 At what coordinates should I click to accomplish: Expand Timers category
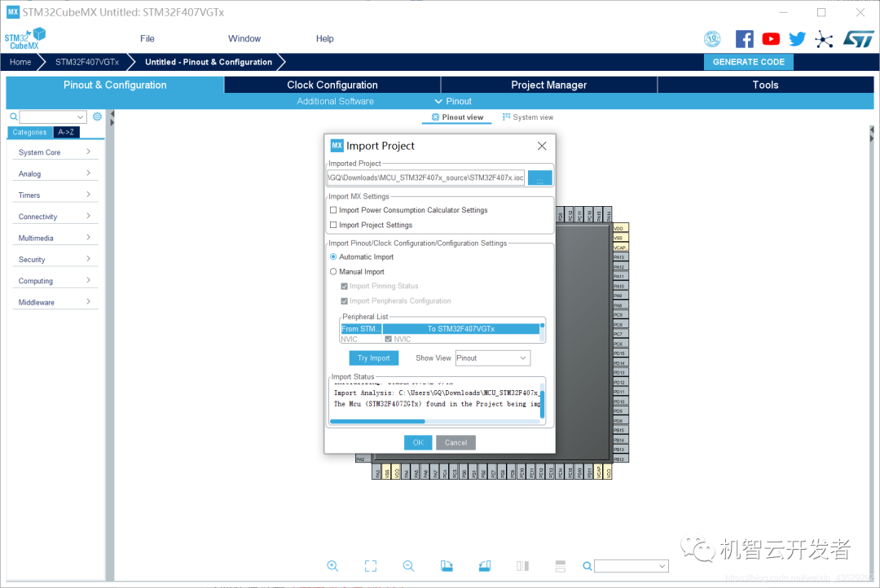tap(55, 195)
